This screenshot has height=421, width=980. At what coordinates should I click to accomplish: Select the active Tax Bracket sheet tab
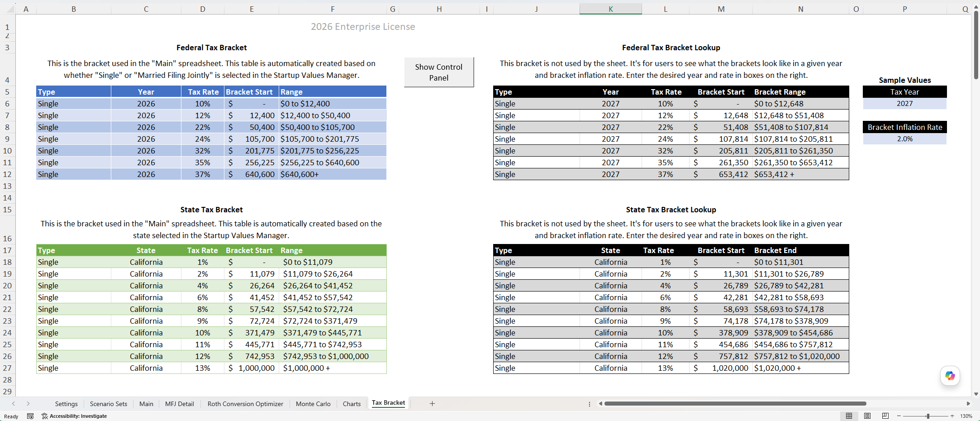[x=388, y=403]
